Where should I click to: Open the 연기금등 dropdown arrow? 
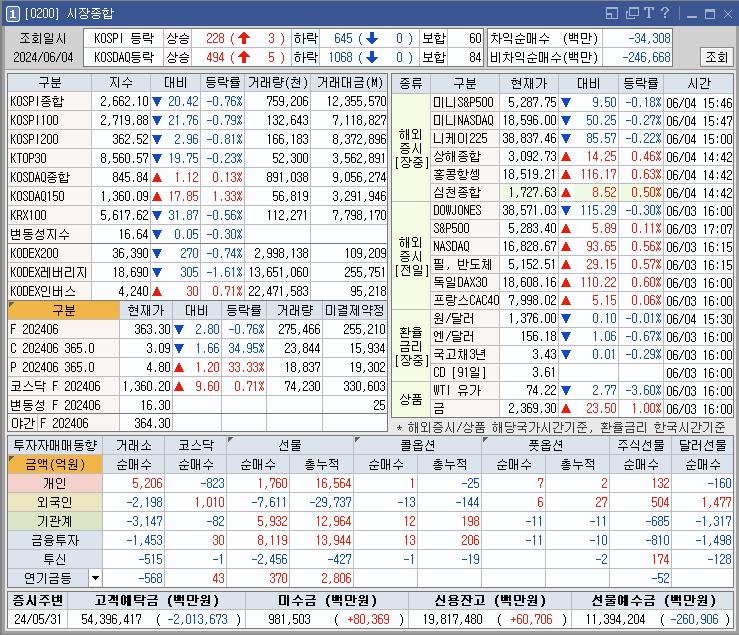[x=95, y=578]
